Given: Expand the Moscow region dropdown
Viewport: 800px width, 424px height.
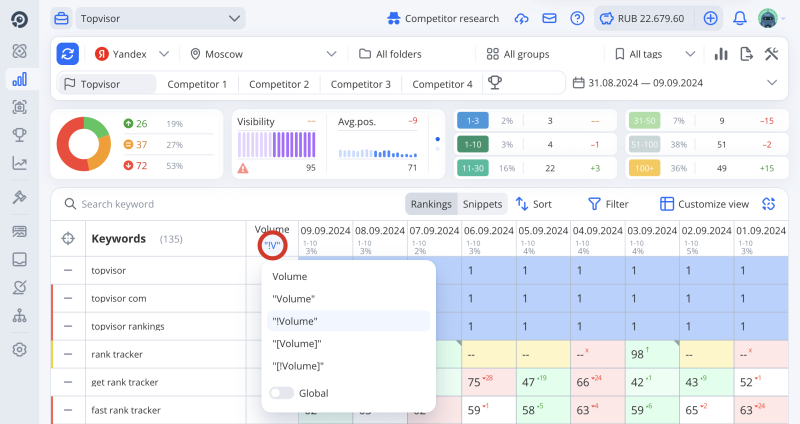Looking at the screenshot, I should [264, 54].
